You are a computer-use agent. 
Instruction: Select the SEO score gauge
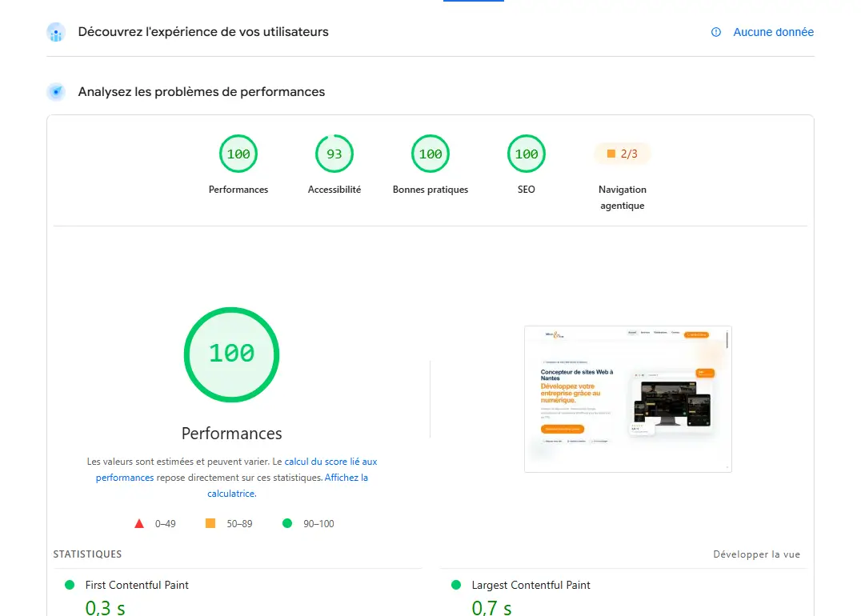click(x=527, y=154)
